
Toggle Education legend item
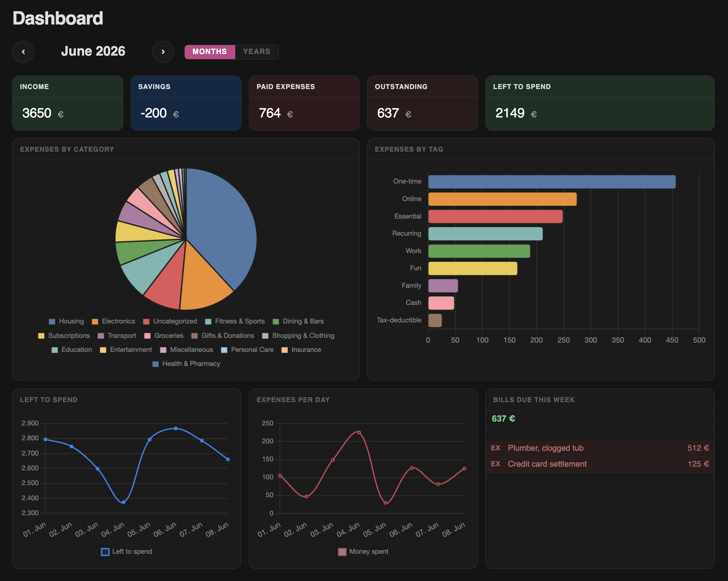pos(72,350)
